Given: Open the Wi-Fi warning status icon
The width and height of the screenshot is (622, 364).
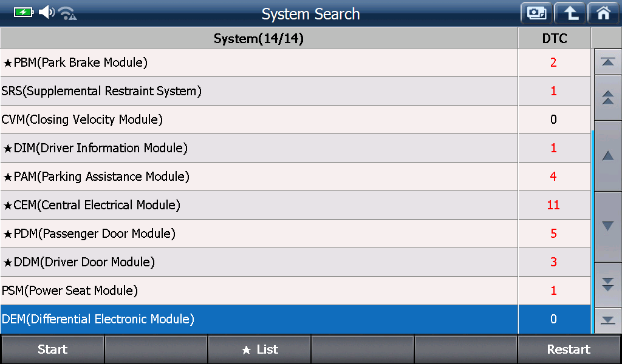Looking at the screenshot, I should click(x=67, y=13).
